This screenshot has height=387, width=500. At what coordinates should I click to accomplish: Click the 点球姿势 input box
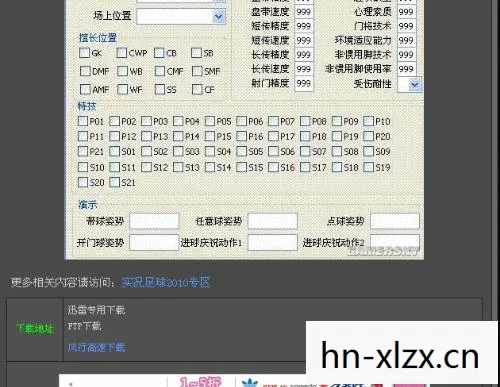tap(395, 221)
